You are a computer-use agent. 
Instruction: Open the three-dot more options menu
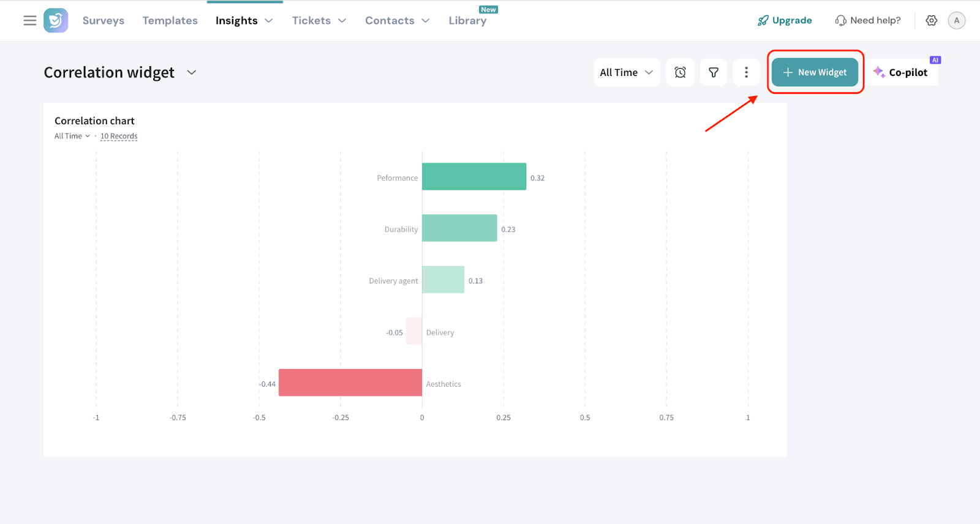[x=746, y=72]
